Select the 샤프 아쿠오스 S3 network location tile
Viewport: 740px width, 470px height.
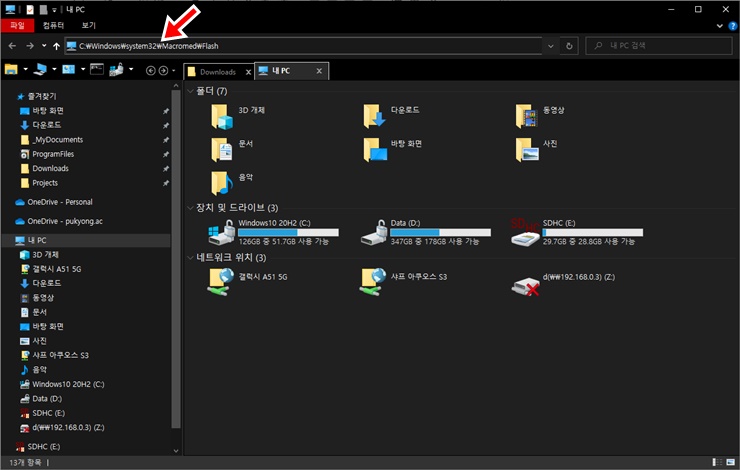click(403, 282)
